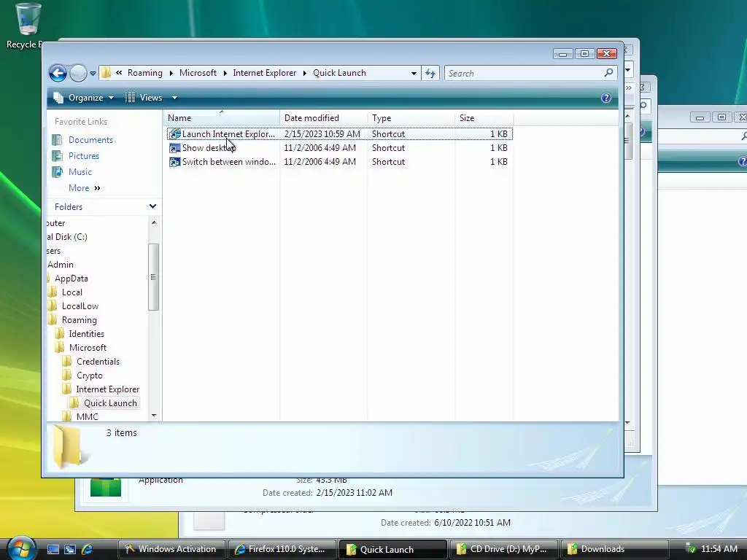The width and height of the screenshot is (747, 560).
Task: Click the blue Help icon
Action: coord(605,98)
